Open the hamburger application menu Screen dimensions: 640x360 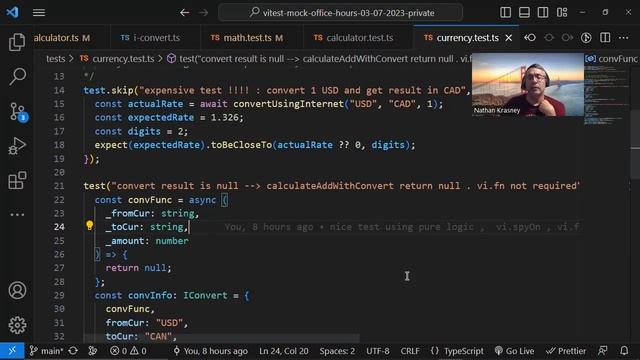pyautogui.click(x=39, y=13)
